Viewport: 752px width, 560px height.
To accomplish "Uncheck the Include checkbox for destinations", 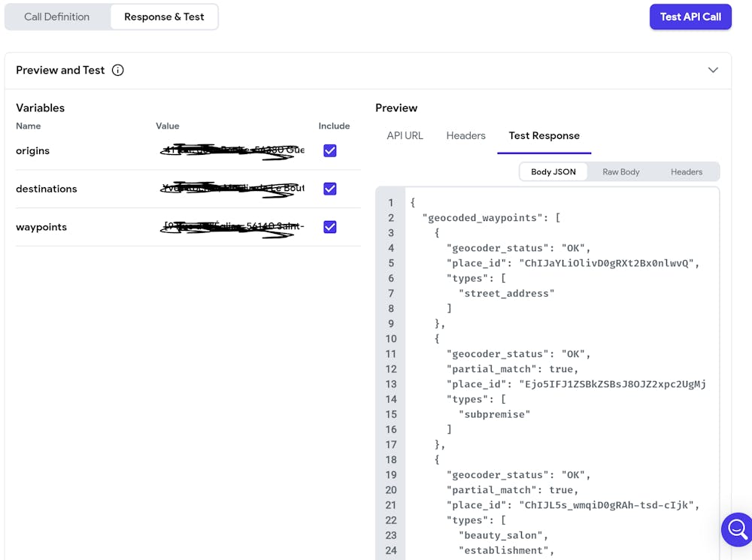I will [x=330, y=189].
